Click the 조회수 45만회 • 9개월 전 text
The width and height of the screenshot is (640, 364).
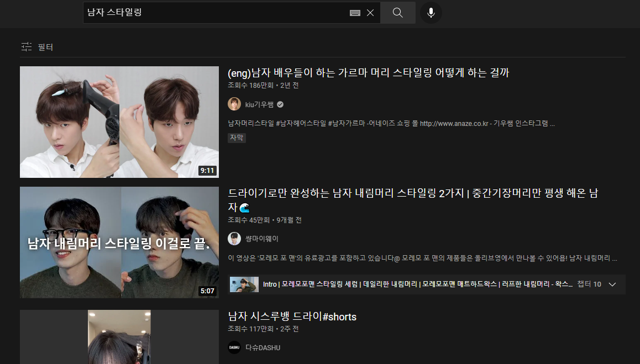pyautogui.click(x=265, y=220)
